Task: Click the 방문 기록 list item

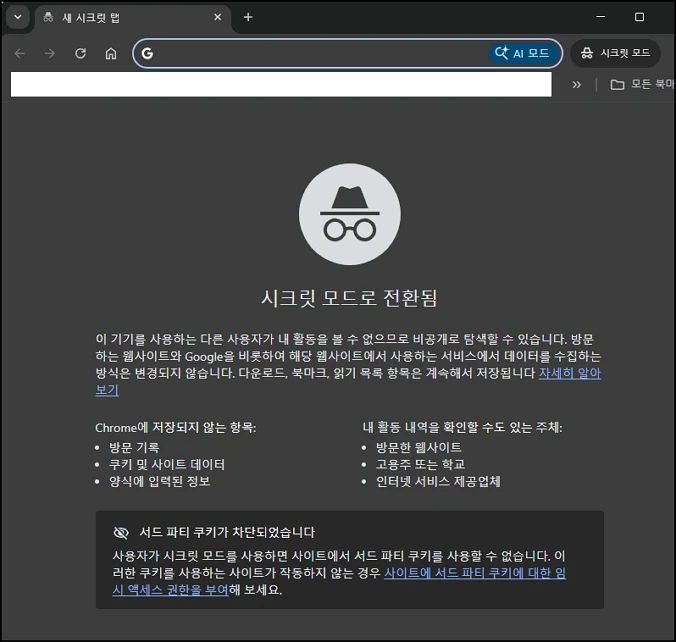Action: (134, 448)
